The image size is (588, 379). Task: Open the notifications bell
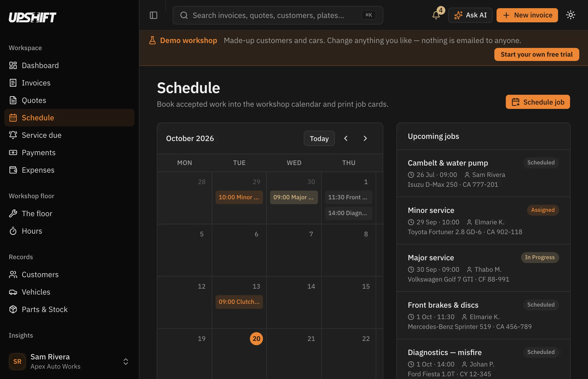tap(436, 15)
